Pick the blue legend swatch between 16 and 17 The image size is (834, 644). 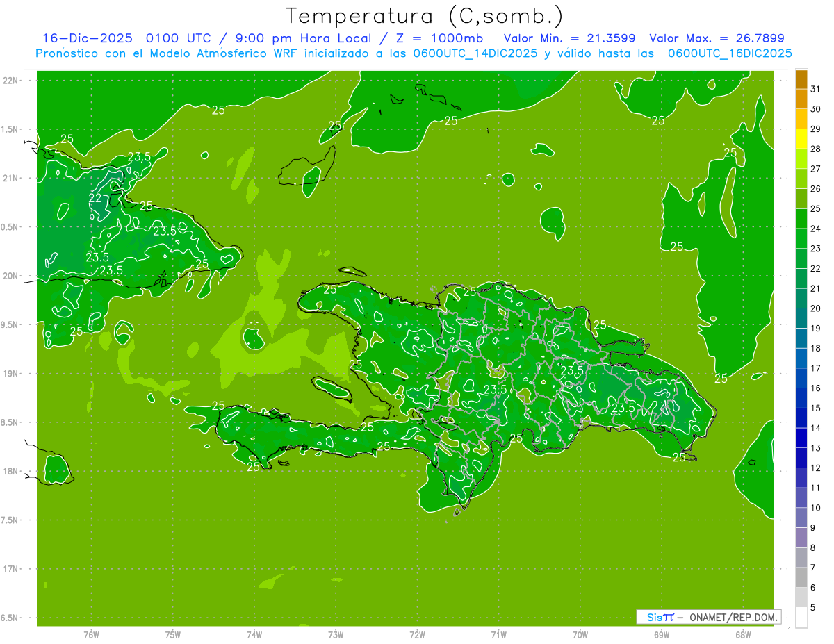tap(801, 379)
